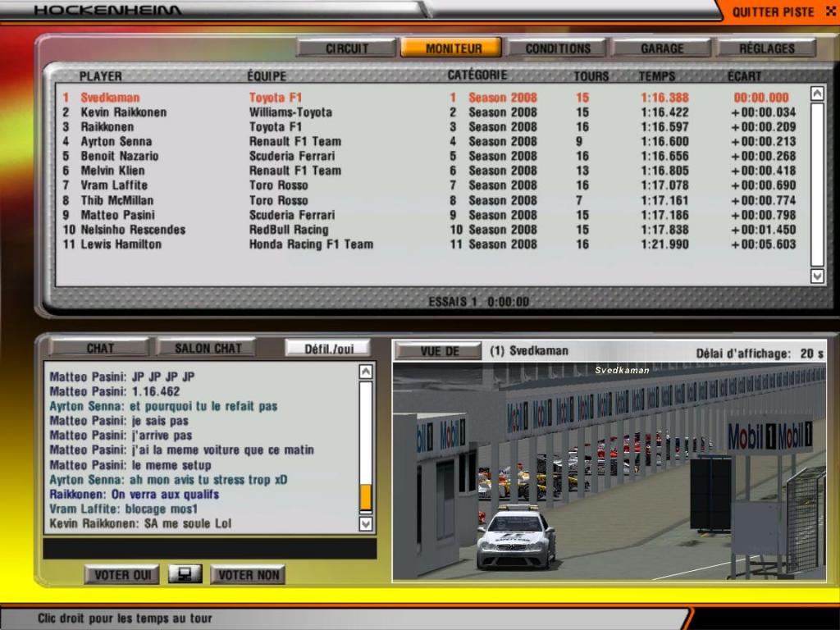Click the best lap time 1:16.388
The height and width of the screenshot is (630, 840).
664,98
